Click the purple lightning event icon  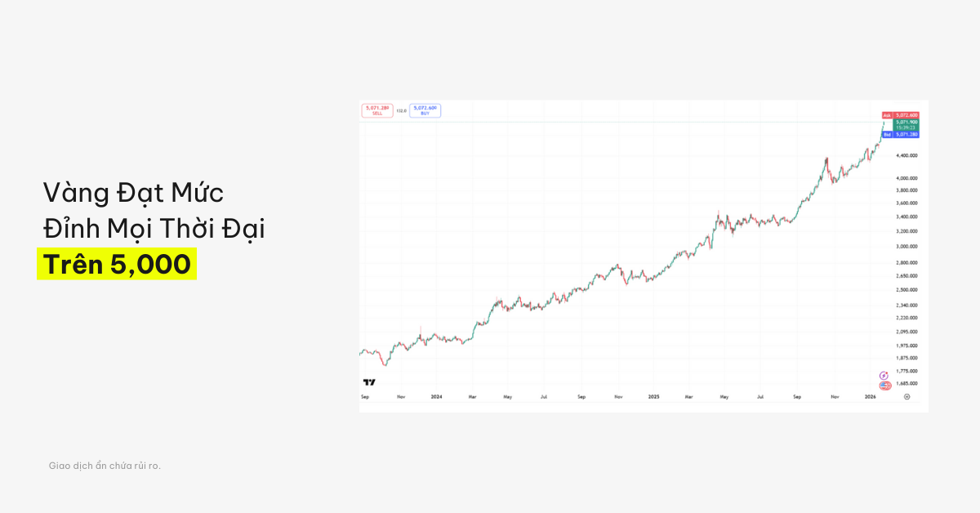tap(884, 376)
